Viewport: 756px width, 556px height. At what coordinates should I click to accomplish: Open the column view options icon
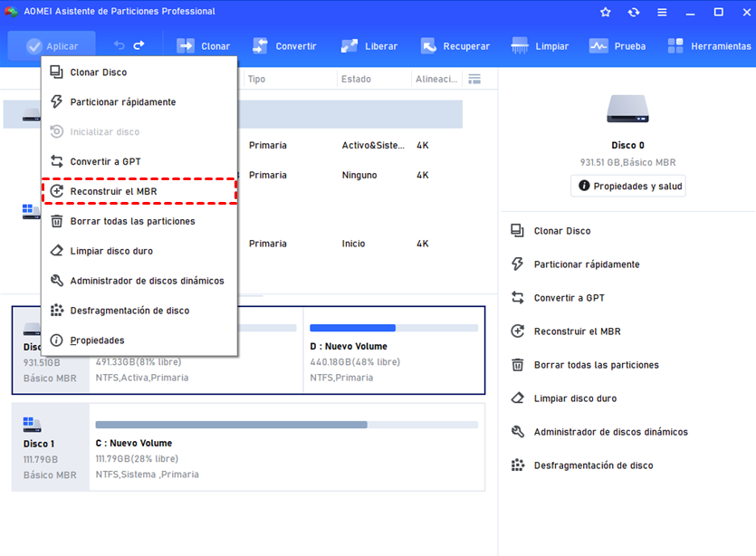coord(474,80)
